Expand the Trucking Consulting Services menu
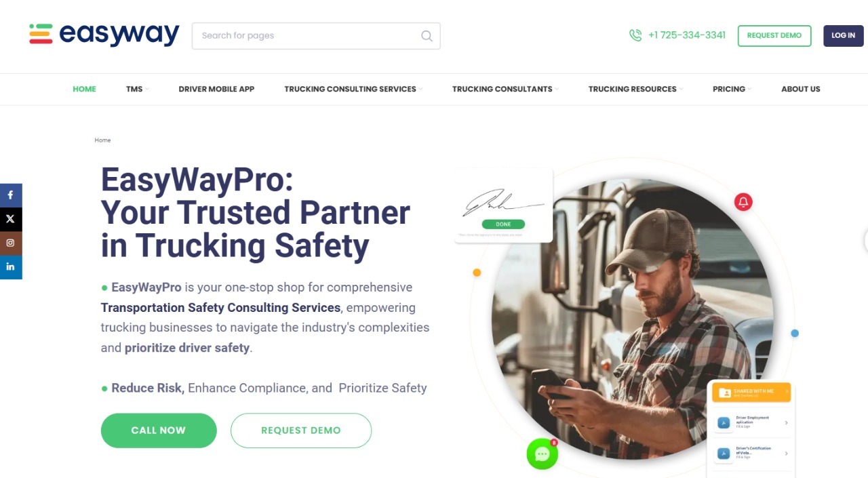This screenshot has width=868, height=478. pos(353,89)
